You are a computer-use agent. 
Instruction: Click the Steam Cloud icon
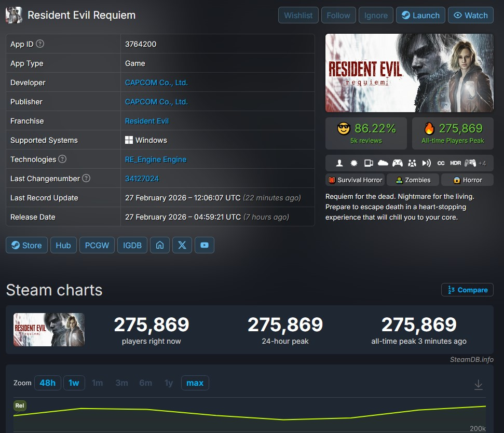[383, 163]
